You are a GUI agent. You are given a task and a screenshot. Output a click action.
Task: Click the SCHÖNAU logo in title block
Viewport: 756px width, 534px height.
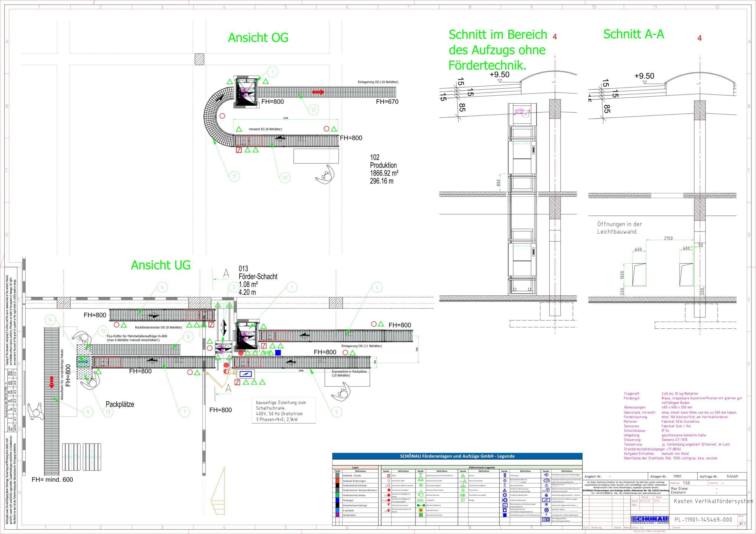tap(650, 520)
